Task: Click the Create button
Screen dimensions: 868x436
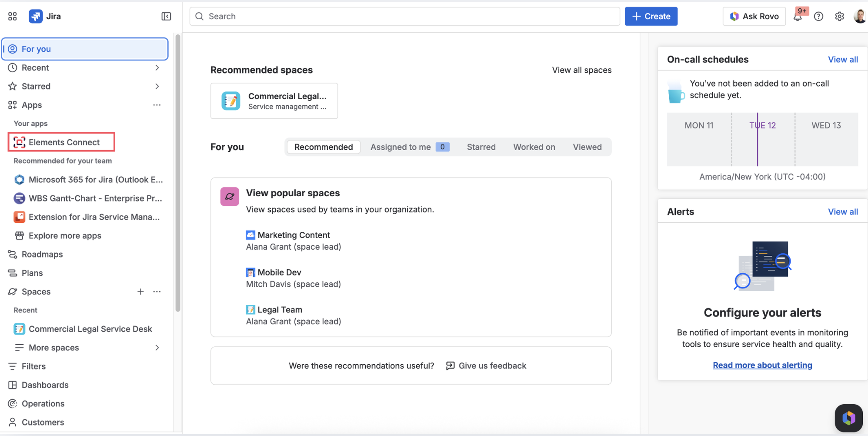Action: [x=651, y=17]
